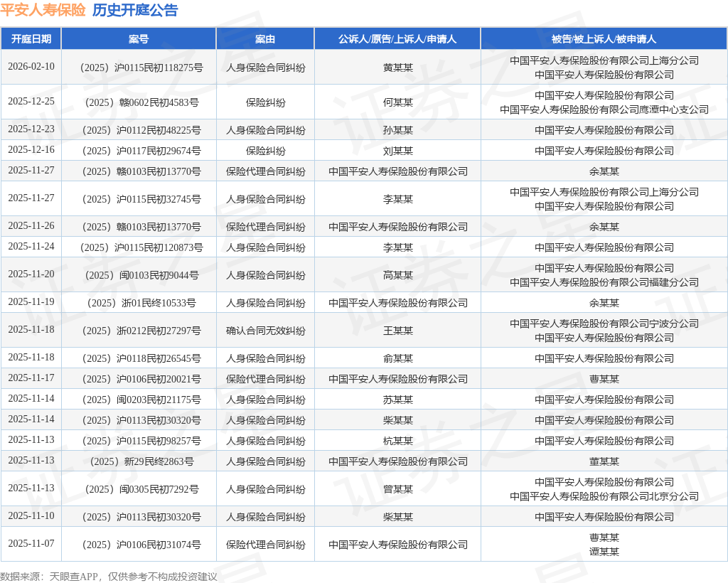
Task: Click the date 2025-12-25
Action: coord(31,101)
